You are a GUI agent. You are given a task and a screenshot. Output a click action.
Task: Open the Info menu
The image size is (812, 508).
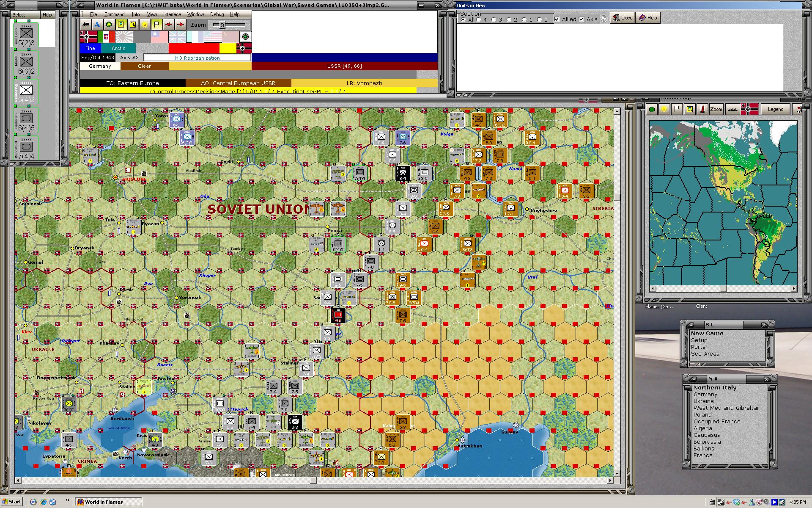[136, 14]
